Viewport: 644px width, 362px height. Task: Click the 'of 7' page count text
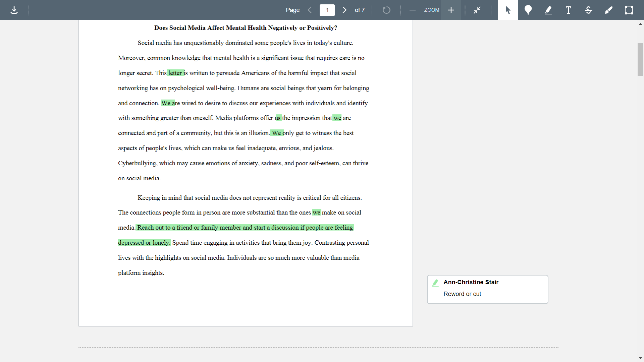(360, 10)
